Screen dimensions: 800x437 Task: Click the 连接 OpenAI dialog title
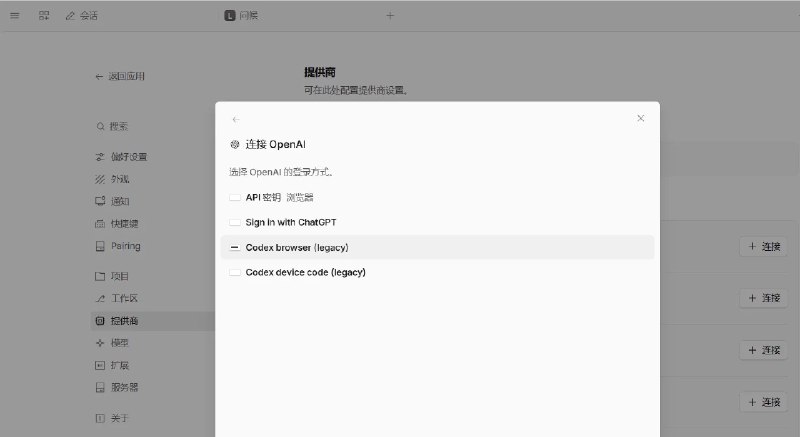276,144
